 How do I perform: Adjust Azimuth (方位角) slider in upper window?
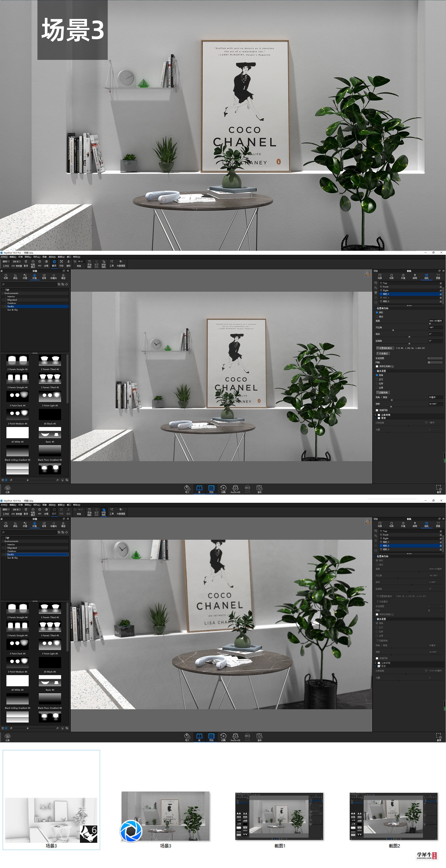click(393, 330)
